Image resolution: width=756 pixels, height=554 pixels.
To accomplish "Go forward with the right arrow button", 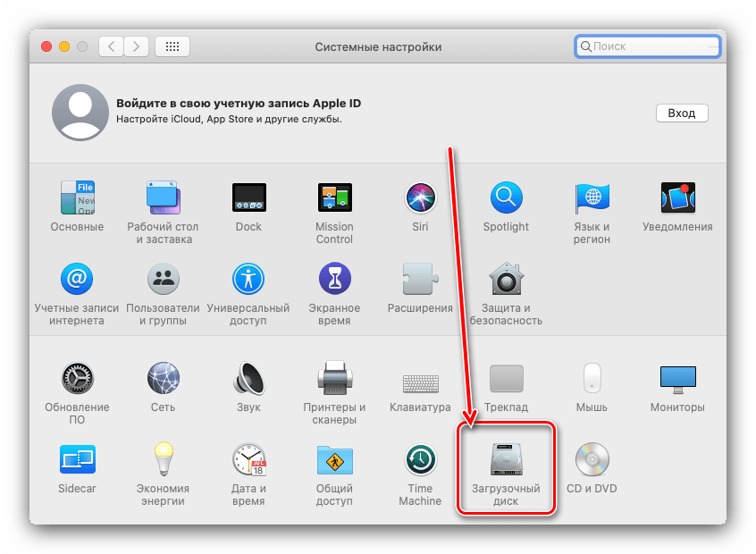I will point(136,46).
